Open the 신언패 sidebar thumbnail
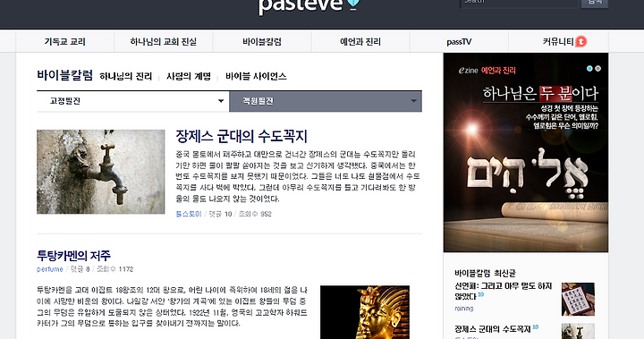Viewport: 644px width, 339px height. (x=578, y=299)
